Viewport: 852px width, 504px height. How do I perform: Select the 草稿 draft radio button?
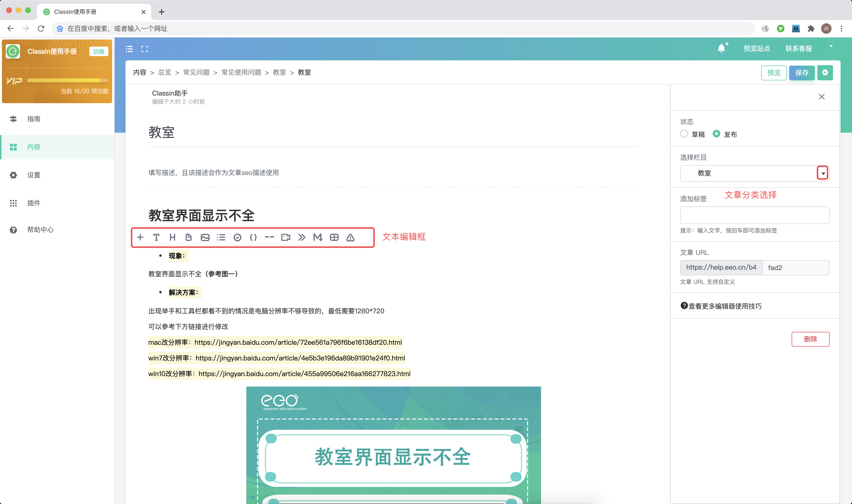(x=684, y=134)
